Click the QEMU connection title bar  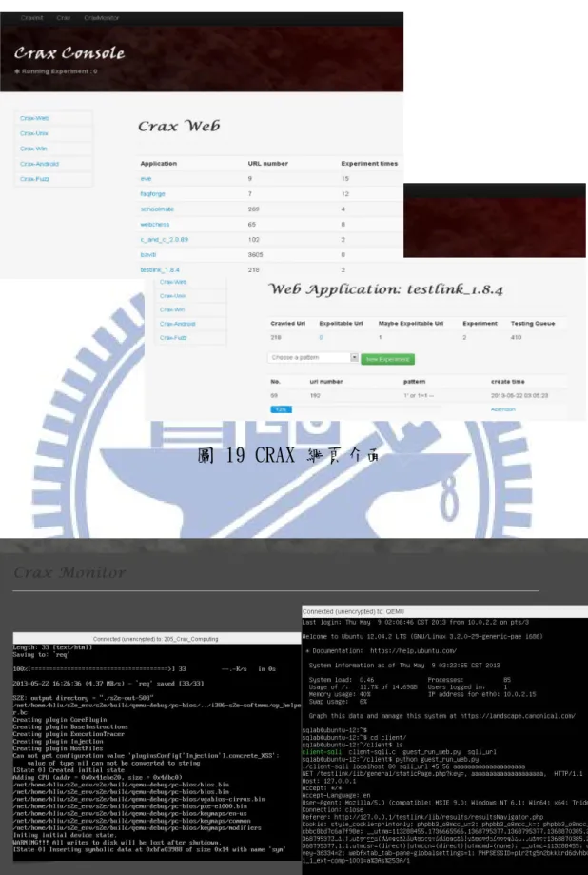point(444,611)
